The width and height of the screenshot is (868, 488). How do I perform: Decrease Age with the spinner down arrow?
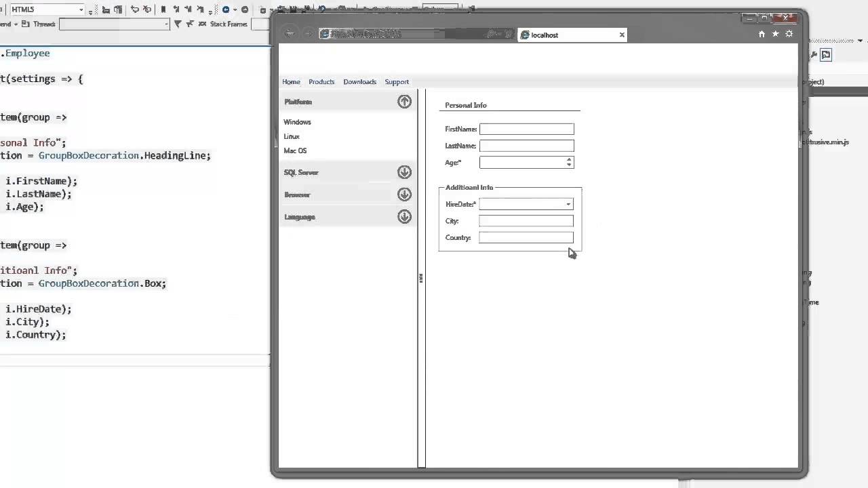pyautogui.click(x=569, y=165)
